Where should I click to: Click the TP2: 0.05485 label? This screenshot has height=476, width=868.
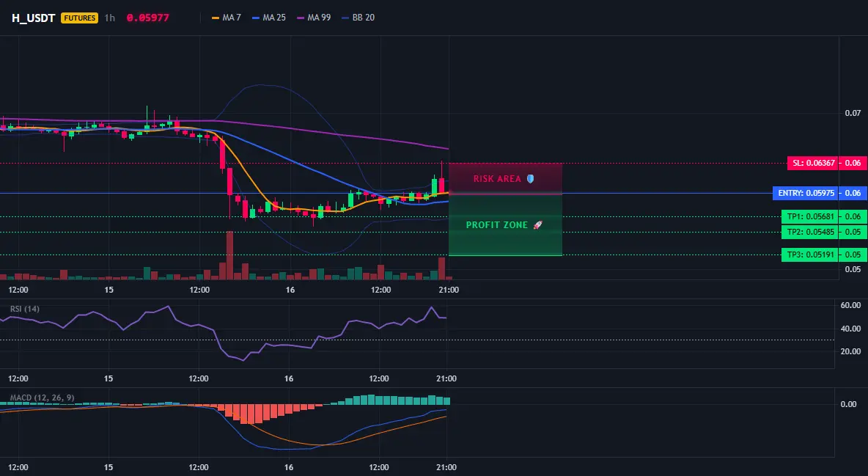click(810, 232)
